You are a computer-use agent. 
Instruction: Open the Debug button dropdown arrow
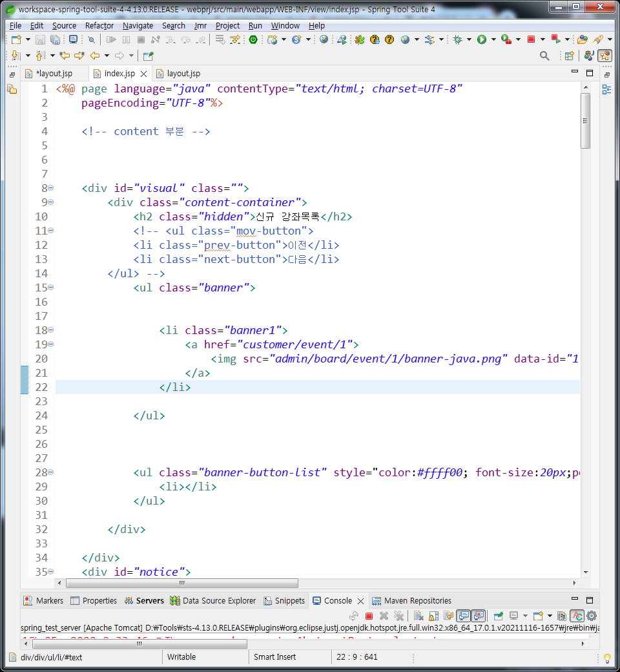tap(469, 40)
